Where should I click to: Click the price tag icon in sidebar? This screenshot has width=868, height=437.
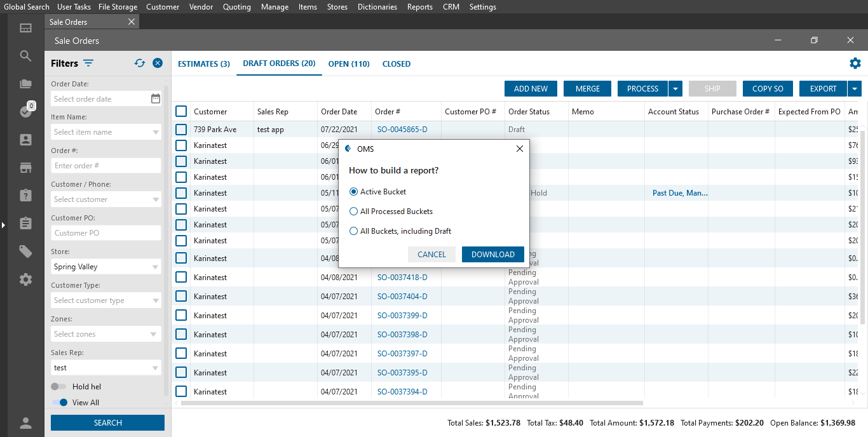pyautogui.click(x=25, y=252)
